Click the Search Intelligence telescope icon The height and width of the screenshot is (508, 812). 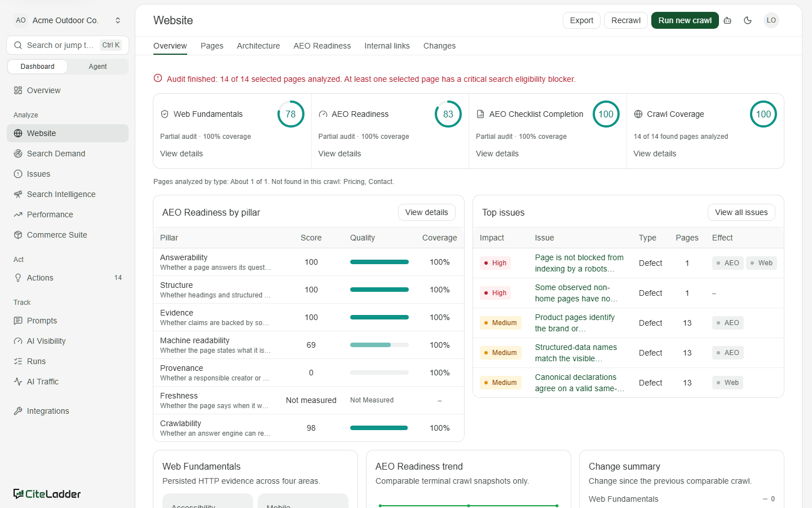(x=18, y=194)
